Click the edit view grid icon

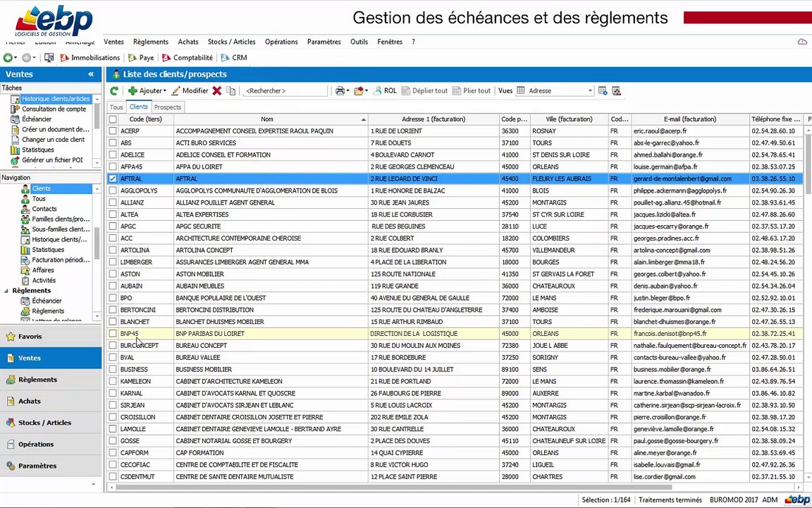tap(602, 91)
